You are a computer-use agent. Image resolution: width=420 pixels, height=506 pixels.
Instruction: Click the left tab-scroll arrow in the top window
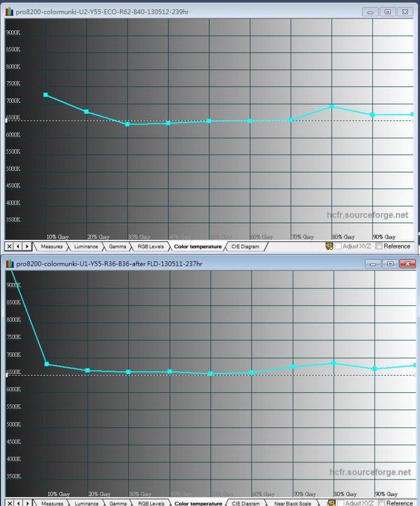pos(18,246)
